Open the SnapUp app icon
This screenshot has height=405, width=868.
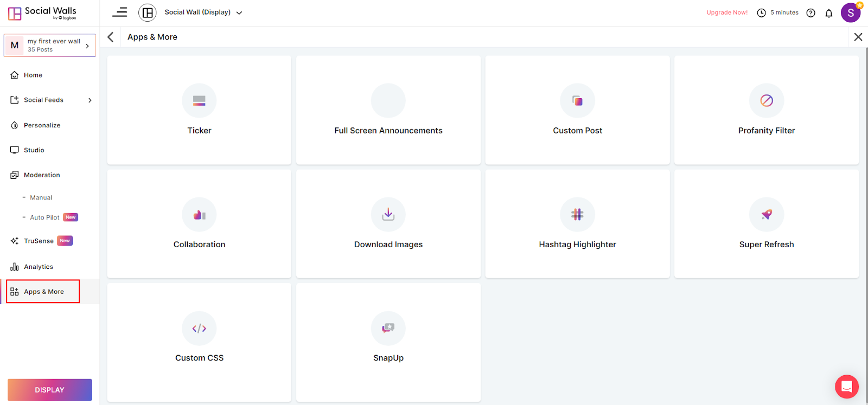tap(388, 329)
